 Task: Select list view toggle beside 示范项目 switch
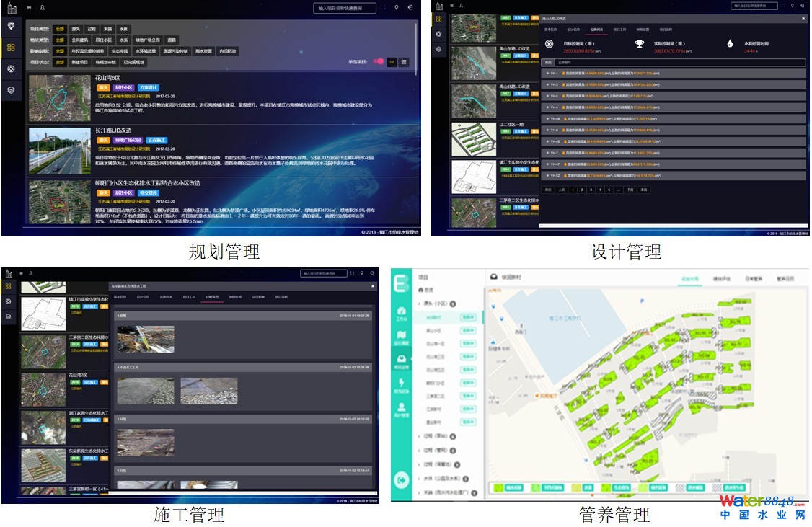click(392, 62)
